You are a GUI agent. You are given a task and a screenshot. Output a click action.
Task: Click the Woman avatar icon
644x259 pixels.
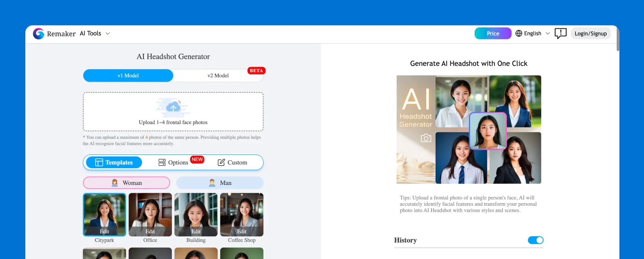pyautogui.click(x=115, y=183)
